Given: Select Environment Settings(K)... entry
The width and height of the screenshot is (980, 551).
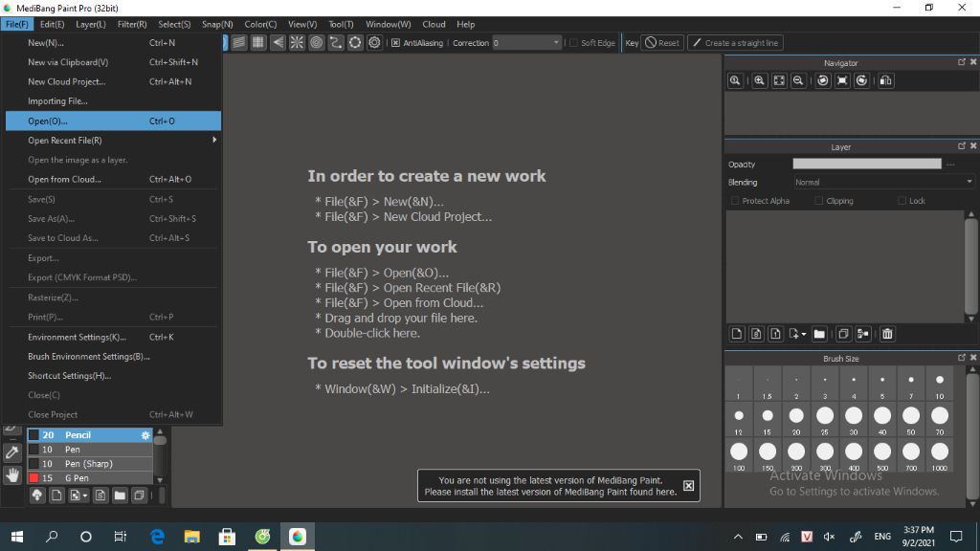Looking at the screenshot, I should click(113, 337).
